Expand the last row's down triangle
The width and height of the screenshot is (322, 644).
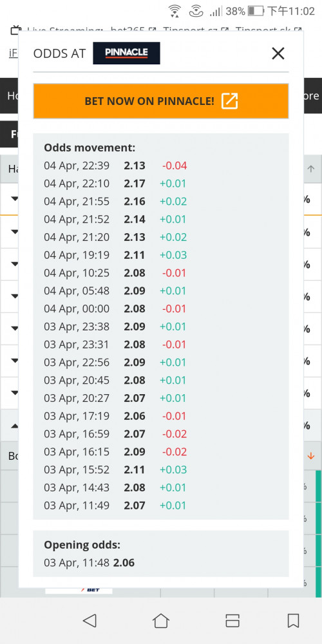[14, 393]
